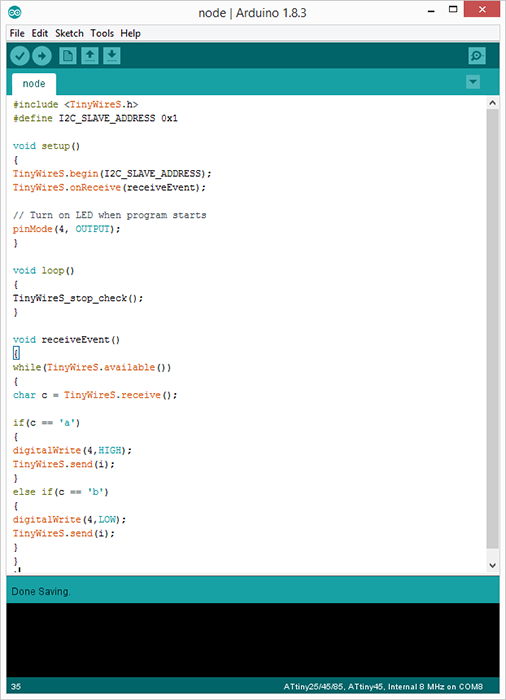Create a new sketch with New icon
The height and width of the screenshot is (700, 506).
(68, 56)
